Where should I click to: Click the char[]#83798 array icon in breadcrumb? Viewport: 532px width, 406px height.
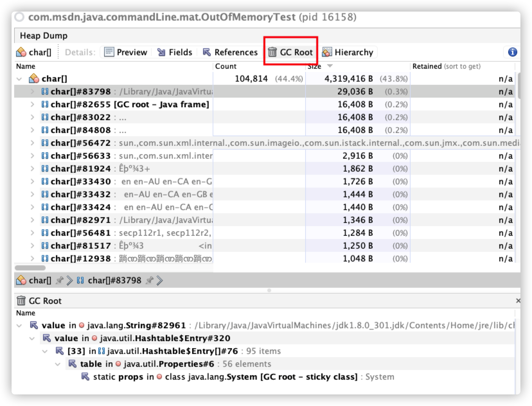point(81,280)
